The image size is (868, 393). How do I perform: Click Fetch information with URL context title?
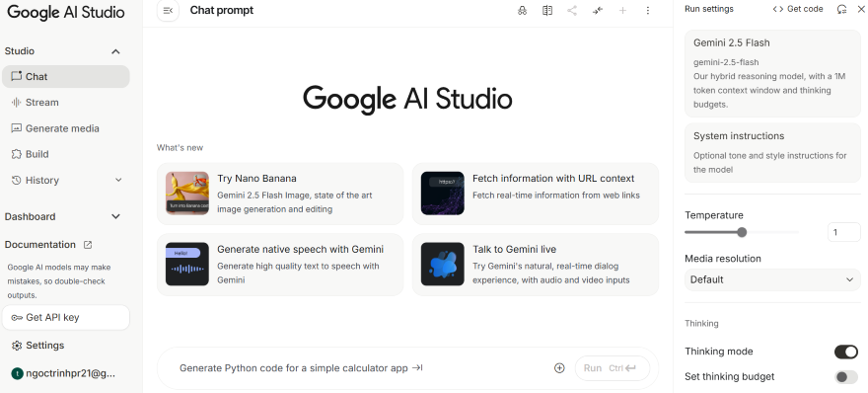tap(553, 179)
